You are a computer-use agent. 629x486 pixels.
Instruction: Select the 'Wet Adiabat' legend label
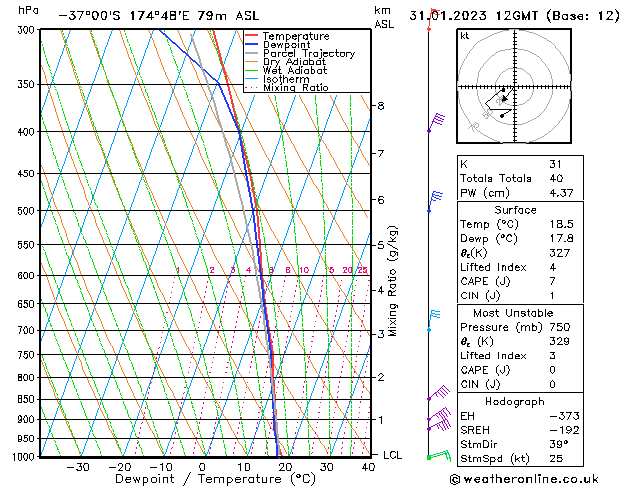295,70
